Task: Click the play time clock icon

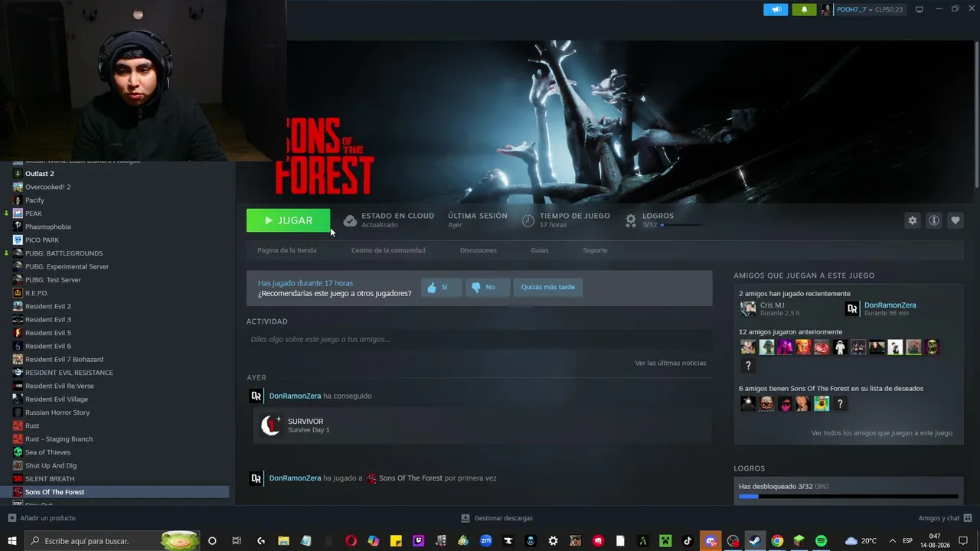Action: pyautogui.click(x=528, y=220)
